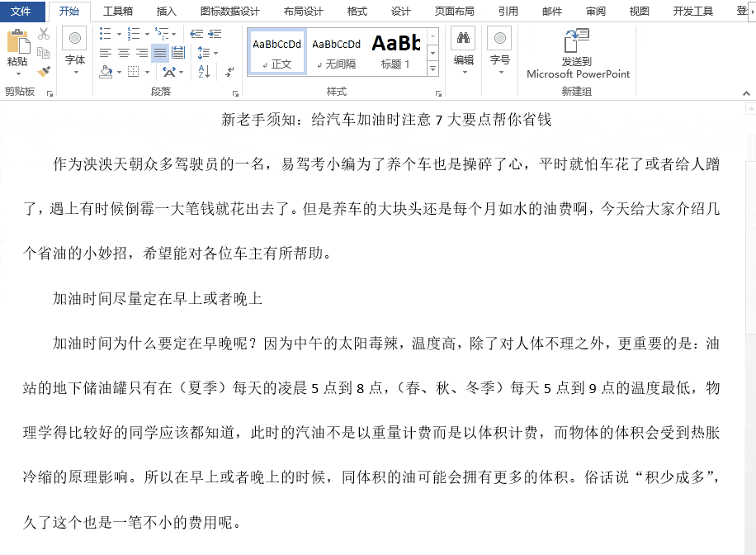Decrease paragraph indent

pyautogui.click(x=196, y=33)
